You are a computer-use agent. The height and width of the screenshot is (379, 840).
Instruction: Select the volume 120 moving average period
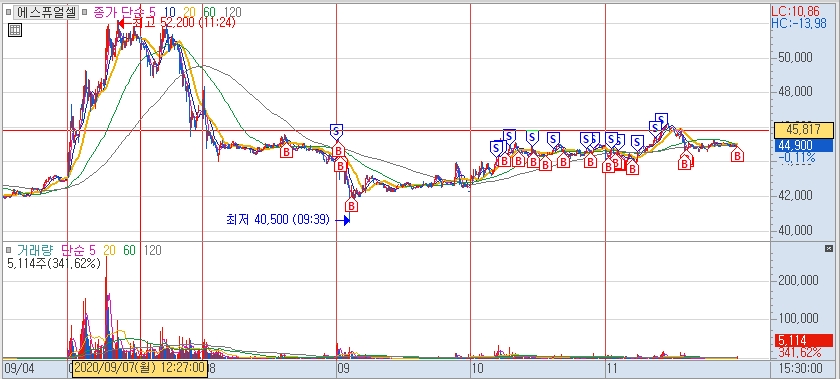[x=152, y=250]
